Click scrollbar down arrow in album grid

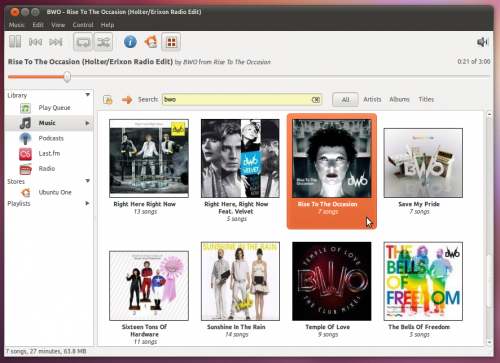click(489, 342)
